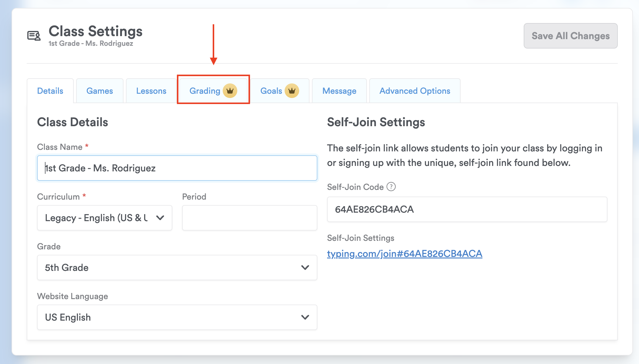Click the Grade dropdown chevron arrow
Viewport: 639px width, 364px height.
pos(305,268)
